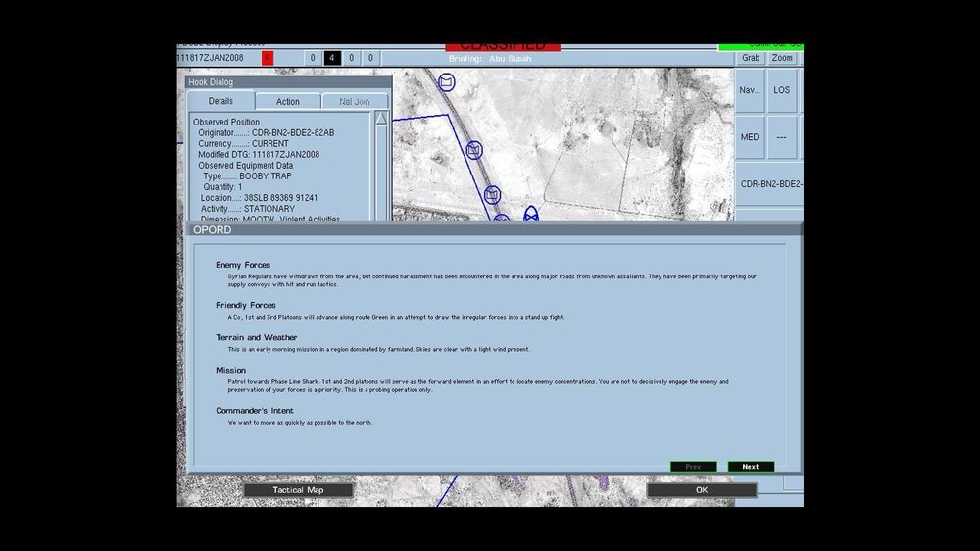Click the Hook Dialog scrollbar track
The height and width of the screenshot is (551, 980).
tap(380, 174)
